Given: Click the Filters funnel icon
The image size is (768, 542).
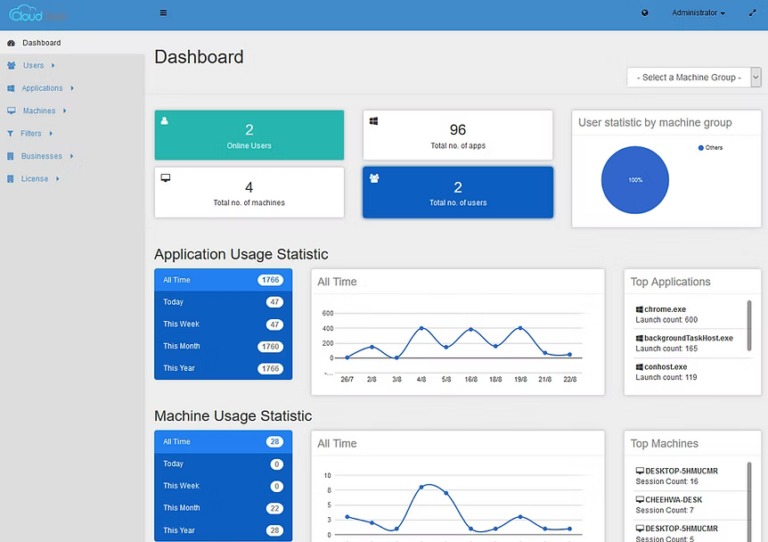Looking at the screenshot, I should tap(11, 133).
